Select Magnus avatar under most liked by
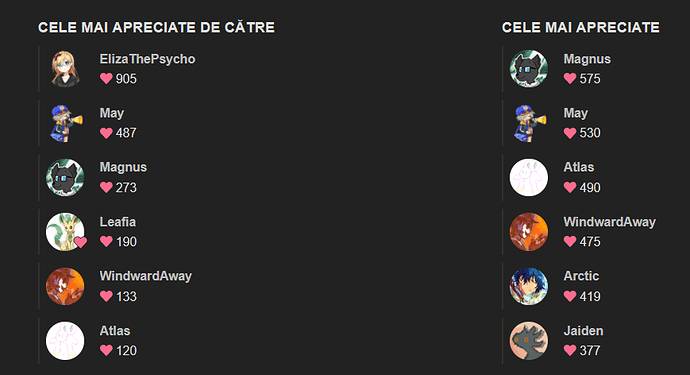Viewport: 690px width, 375px height. click(65, 177)
